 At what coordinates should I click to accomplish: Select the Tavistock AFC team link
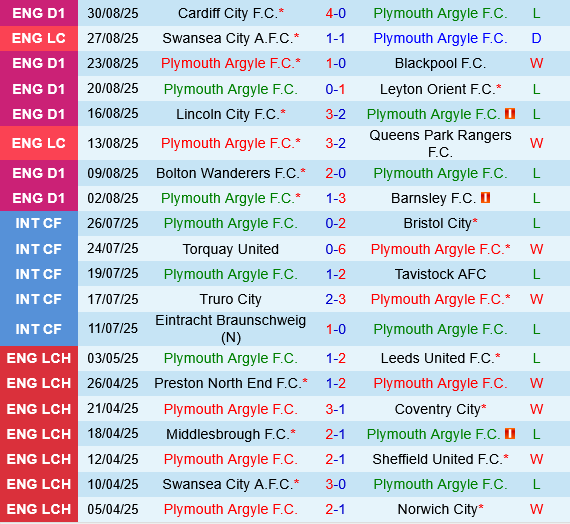click(440, 274)
